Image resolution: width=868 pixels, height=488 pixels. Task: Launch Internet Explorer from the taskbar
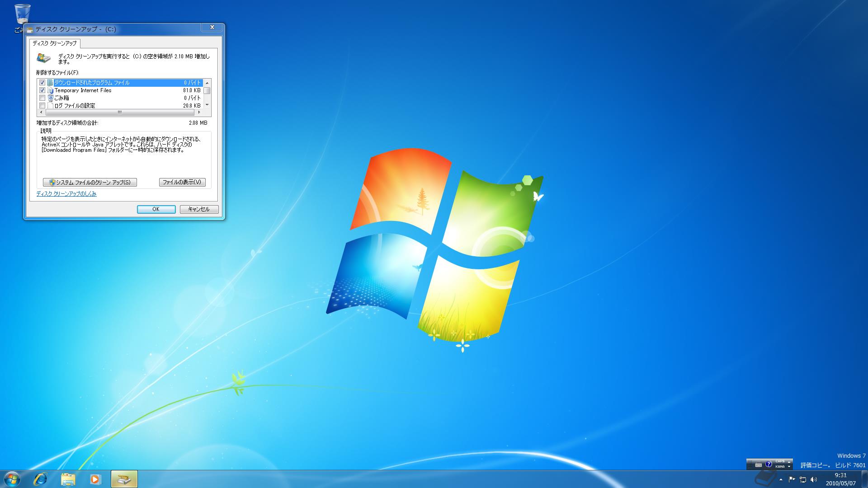click(41, 479)
